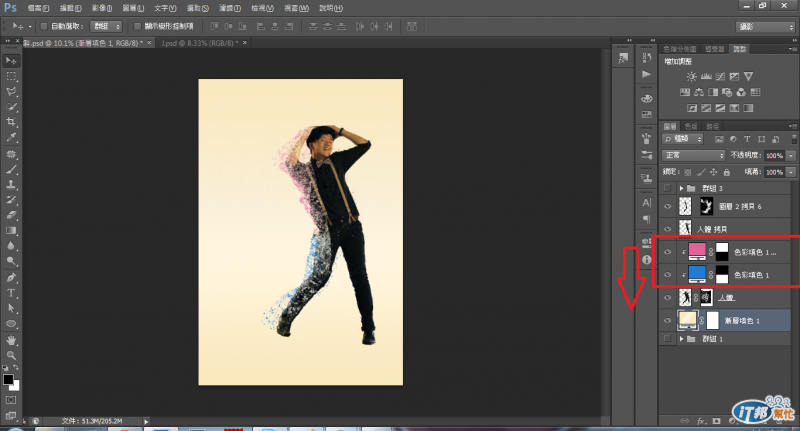Select the Zoom tool in toolbar
Viewport: 800px width, 431px height.
pyautogui.click(x=12, y=355)
